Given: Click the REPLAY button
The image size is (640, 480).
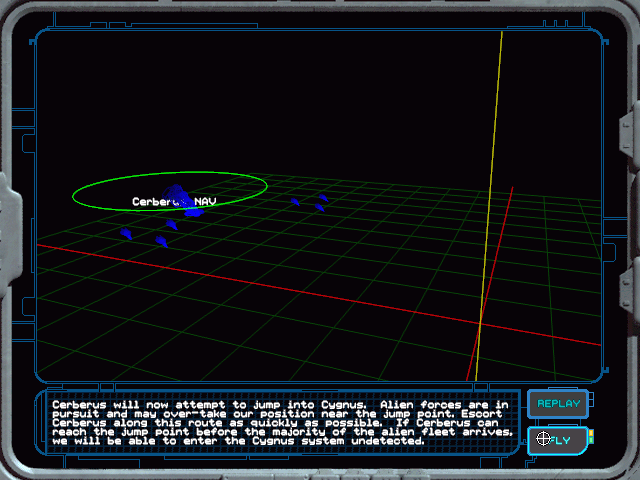Looking at the screenshot, I should 558,404.
